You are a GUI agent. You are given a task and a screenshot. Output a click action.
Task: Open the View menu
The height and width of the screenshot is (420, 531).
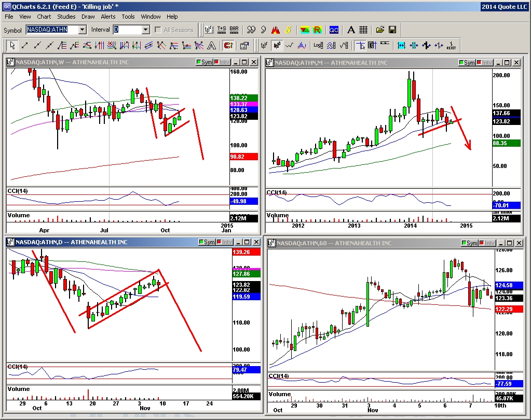(x=25, y=17)
